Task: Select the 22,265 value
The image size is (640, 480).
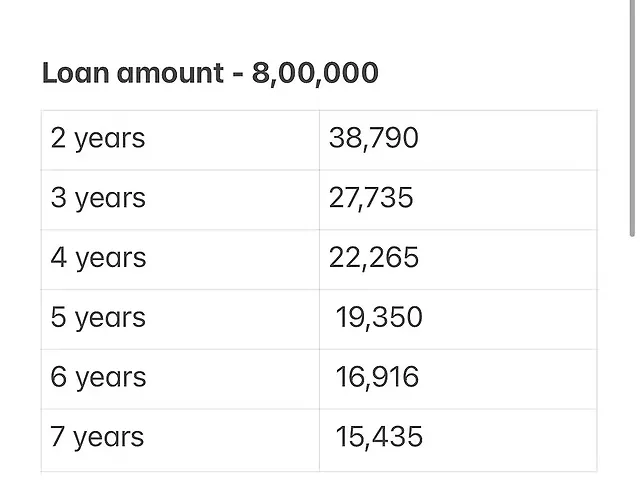Action: (374, 258)
